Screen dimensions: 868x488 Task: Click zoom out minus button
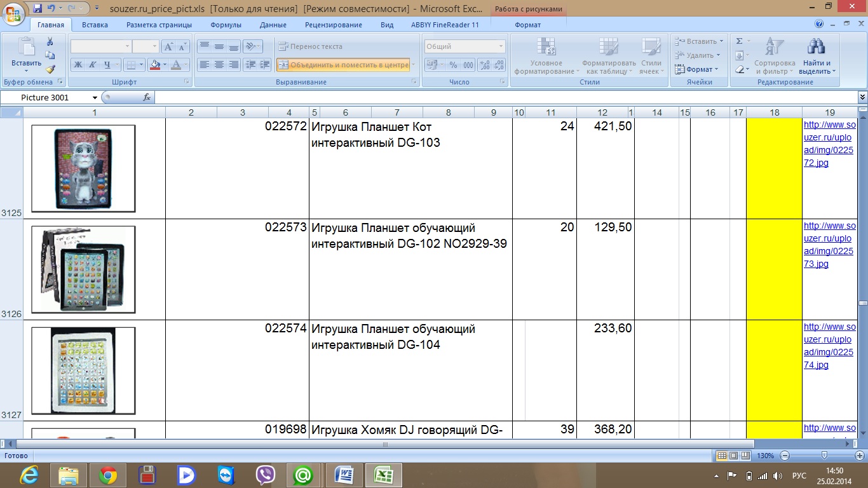[785, 456]
